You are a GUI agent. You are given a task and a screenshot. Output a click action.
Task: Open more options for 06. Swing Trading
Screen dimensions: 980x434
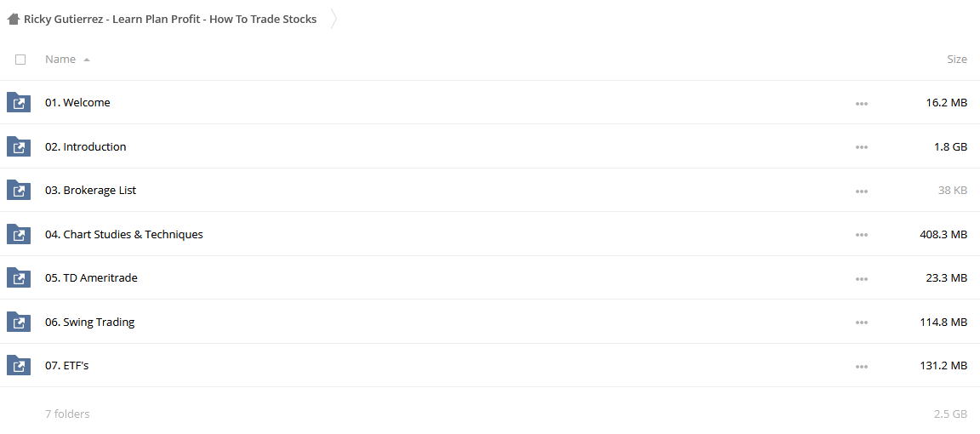tap(861, 322)
